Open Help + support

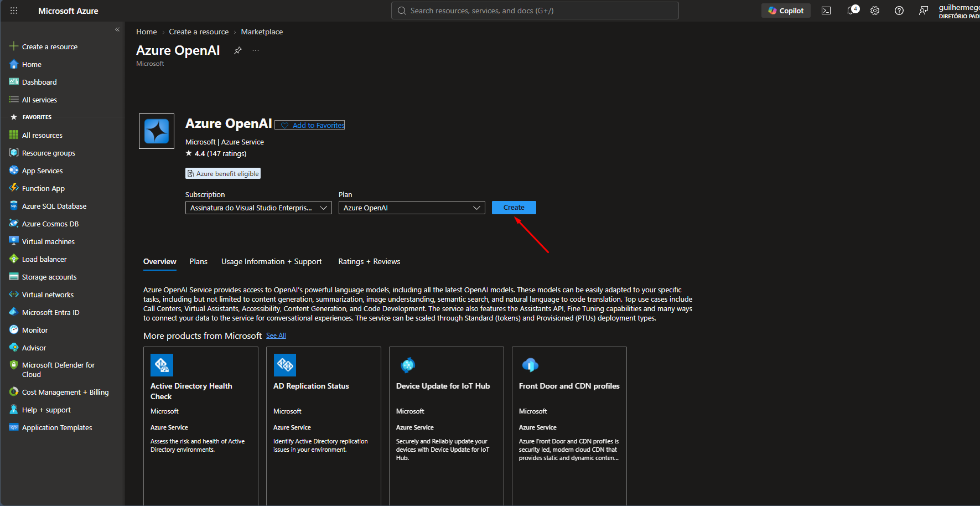pos(46,410)
